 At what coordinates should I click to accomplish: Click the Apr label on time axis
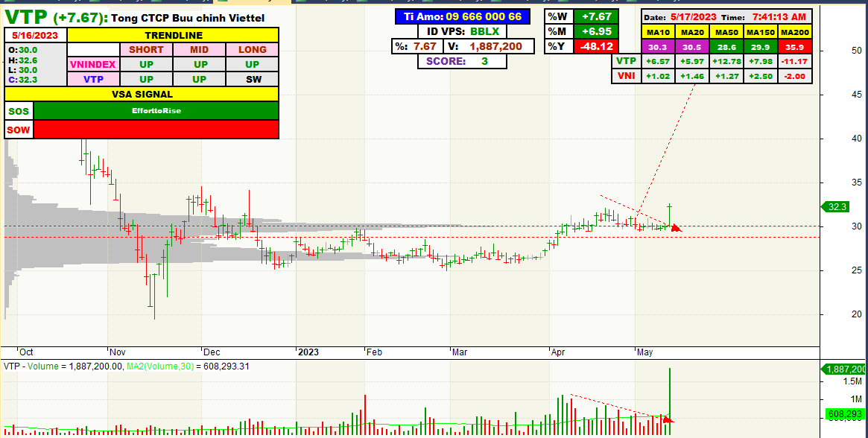coord(557,352)
